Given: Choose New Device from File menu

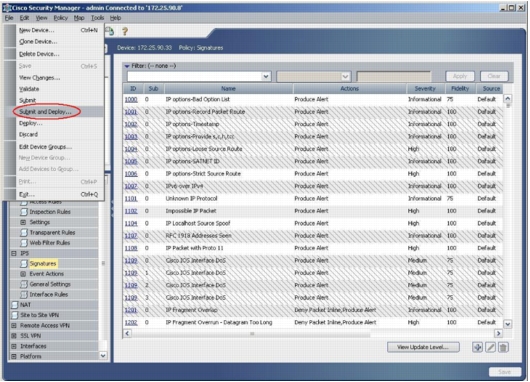Looking at the screenshot, I should coord(37,30).
